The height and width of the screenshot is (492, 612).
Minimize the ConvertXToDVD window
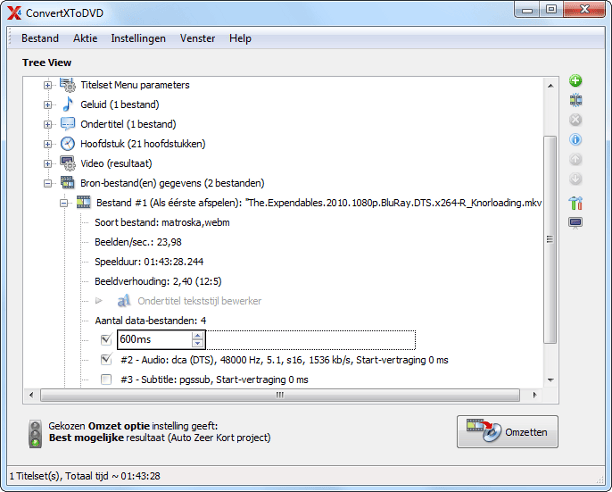click(x=527, y=10)
